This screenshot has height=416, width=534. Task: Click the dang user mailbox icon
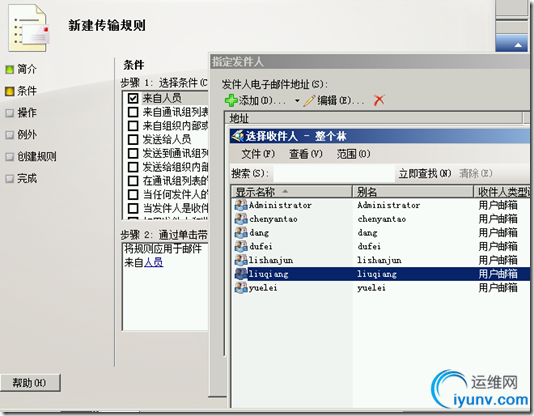(x=241, y=233)
